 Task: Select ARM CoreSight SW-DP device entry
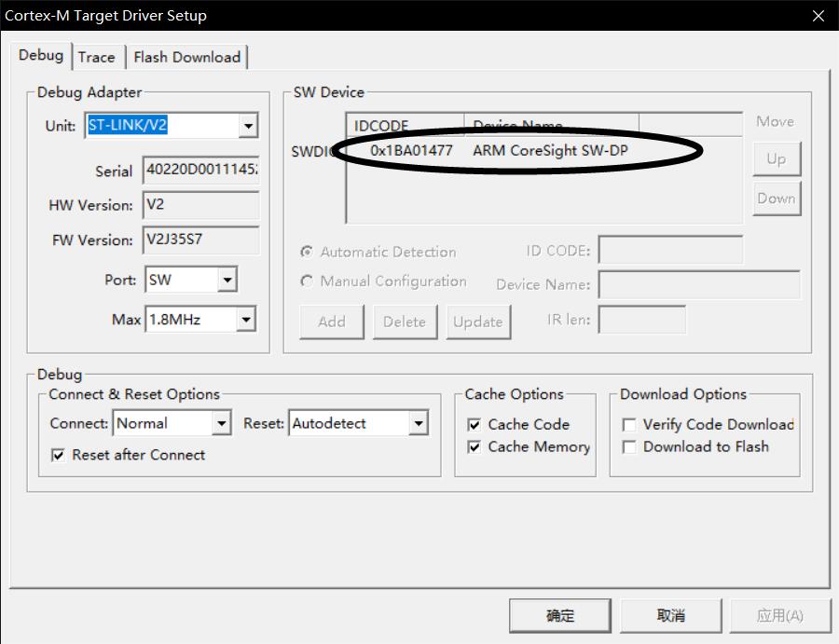(550, 151)
